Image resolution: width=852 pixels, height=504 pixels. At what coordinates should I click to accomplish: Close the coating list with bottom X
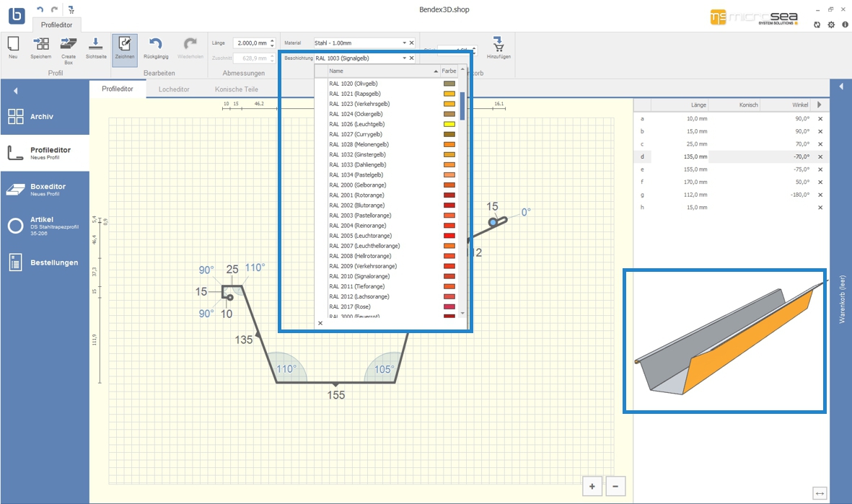320,323
